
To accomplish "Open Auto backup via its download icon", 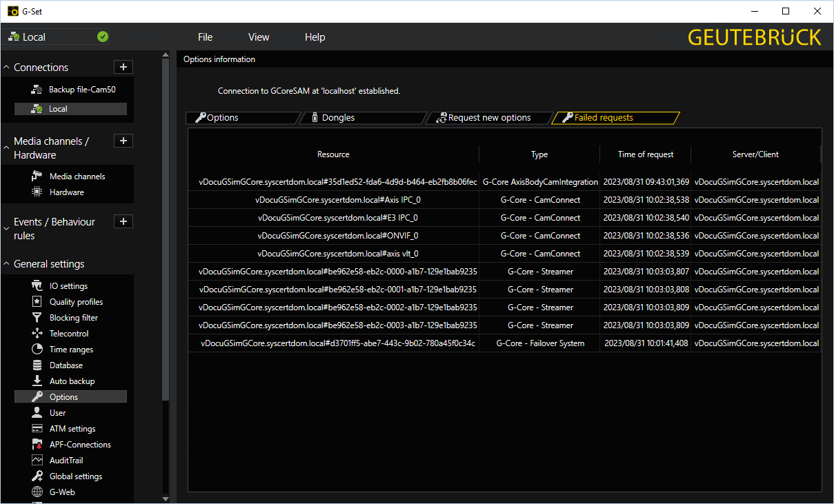I will click(37, 381).
